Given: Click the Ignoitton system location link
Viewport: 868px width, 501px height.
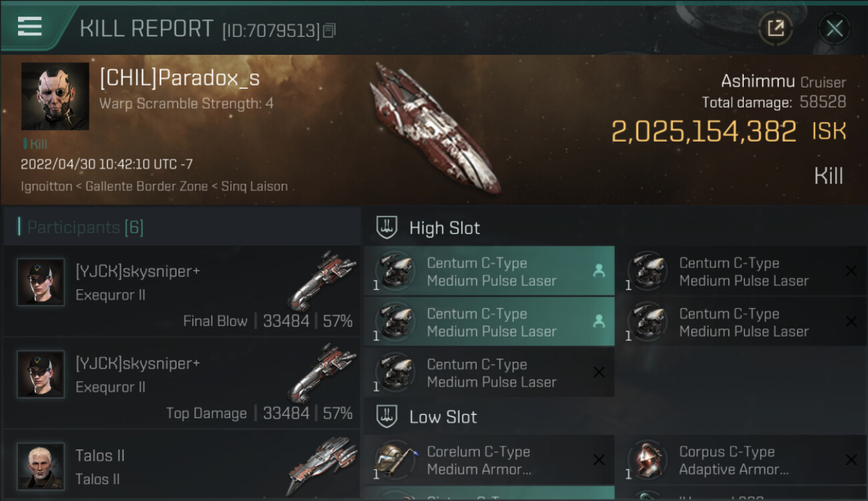Looking at the screenshot, I should [x=46, y=186].
